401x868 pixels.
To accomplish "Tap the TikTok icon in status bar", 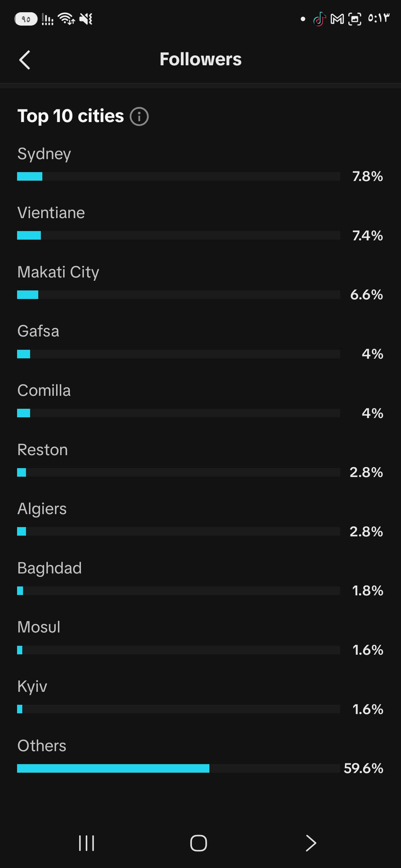I will (x=319, y=19).
